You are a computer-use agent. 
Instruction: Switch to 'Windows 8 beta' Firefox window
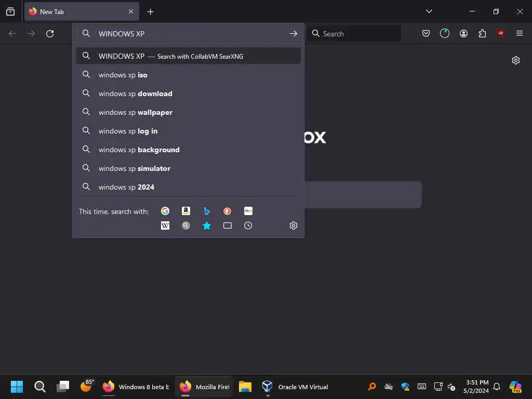click(136, 387)
